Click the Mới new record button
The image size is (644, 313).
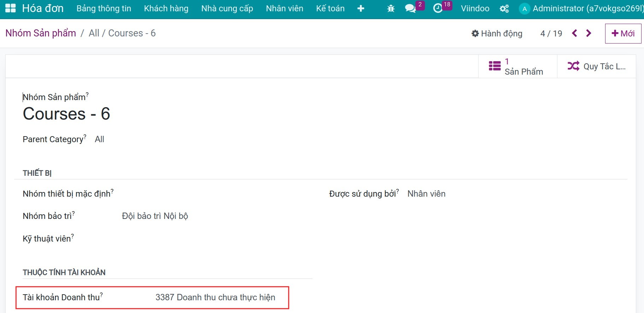point(623,34)
